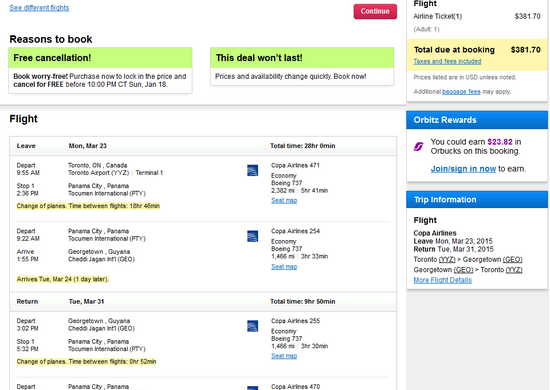The width and height of the screenshot is (550, 390).
Task: Click Terminal 1 label in Toronto departure
Action: click(x=149, y=173)
